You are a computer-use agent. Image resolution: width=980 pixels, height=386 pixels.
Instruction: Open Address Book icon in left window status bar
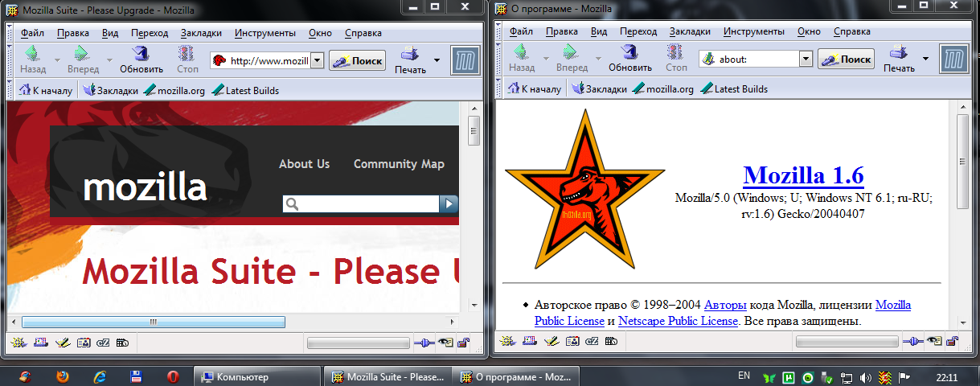coord(83,343)
